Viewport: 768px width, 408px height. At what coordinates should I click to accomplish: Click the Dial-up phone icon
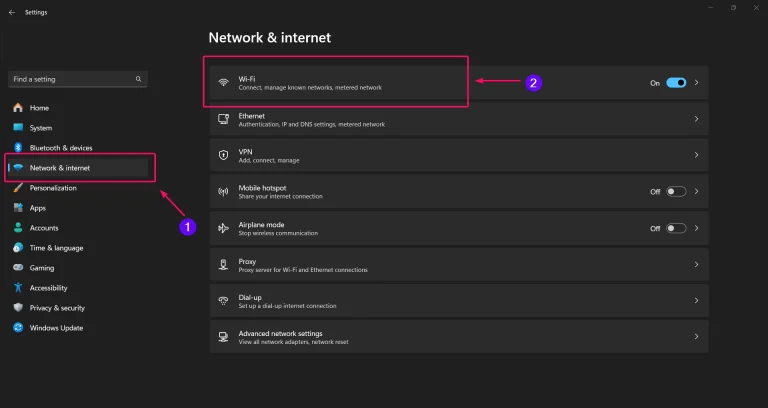click(223, 301)
